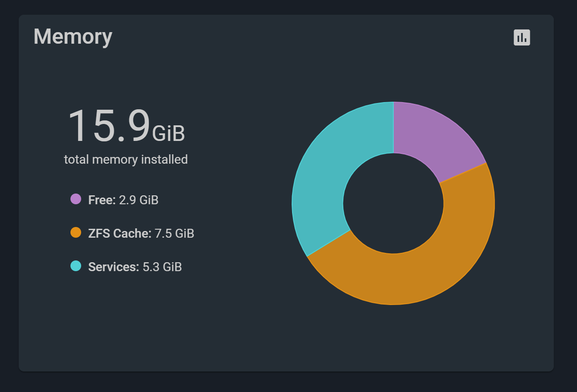Click the 'Free:' legend label
This screenshot has width=577, height=392.
click(102, 200)
